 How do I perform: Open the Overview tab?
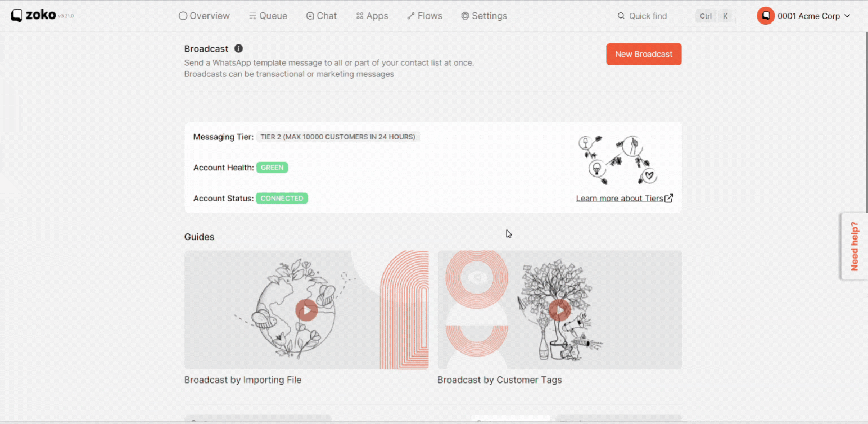(x=204, y=16)
